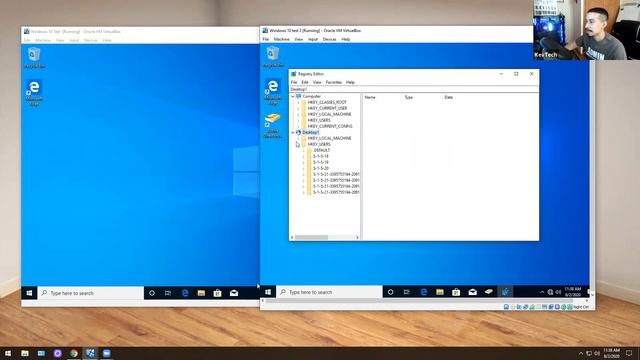This screenshot has width=640, height=360.
Task: Open Recycle Bin in Windows 10 test 2 desktop
Action: coord(273,57)
